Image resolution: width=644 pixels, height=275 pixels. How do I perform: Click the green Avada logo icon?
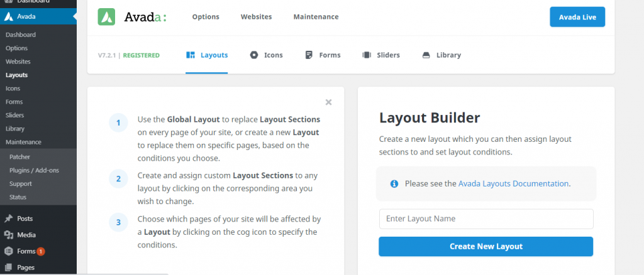tap(106, 17)
